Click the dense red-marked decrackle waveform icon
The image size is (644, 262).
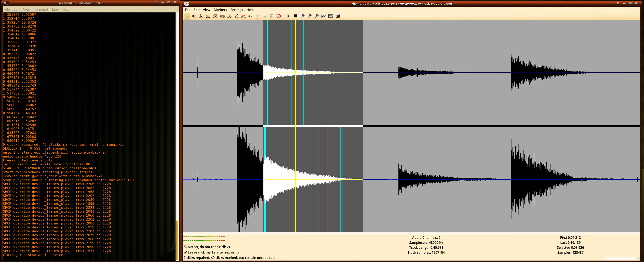[222, 16]
